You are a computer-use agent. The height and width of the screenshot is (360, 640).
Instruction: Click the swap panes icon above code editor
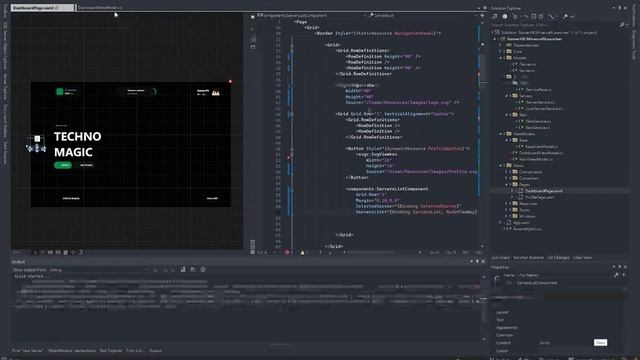click(253, 16)
